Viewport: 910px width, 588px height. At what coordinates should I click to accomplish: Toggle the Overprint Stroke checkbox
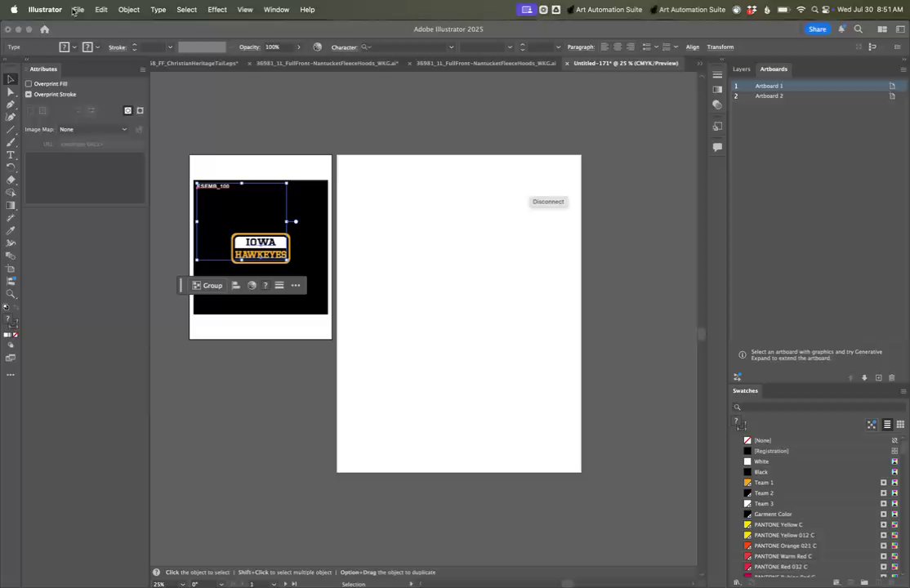[x=29, y=95]
